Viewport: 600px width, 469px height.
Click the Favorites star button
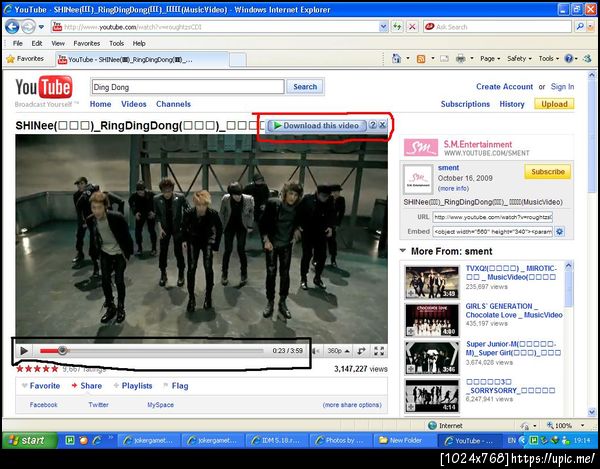point(25,59)
